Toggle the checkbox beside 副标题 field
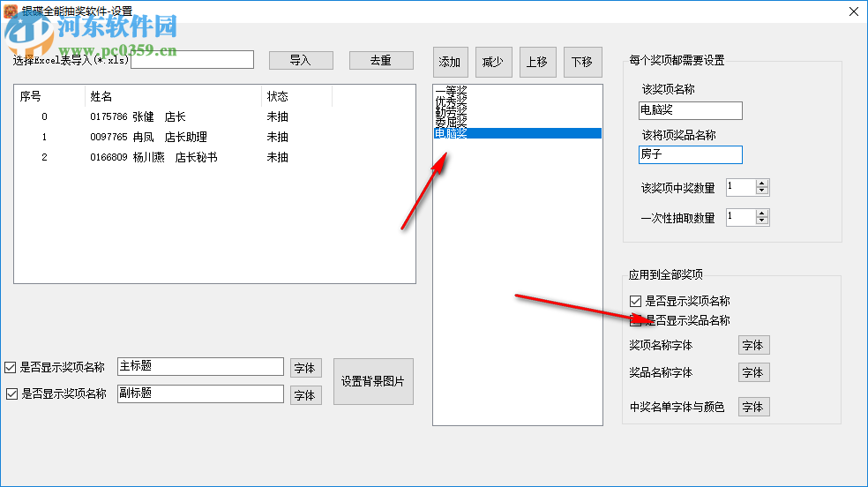The height and width of the screenshot is (487, 868). 11,394
